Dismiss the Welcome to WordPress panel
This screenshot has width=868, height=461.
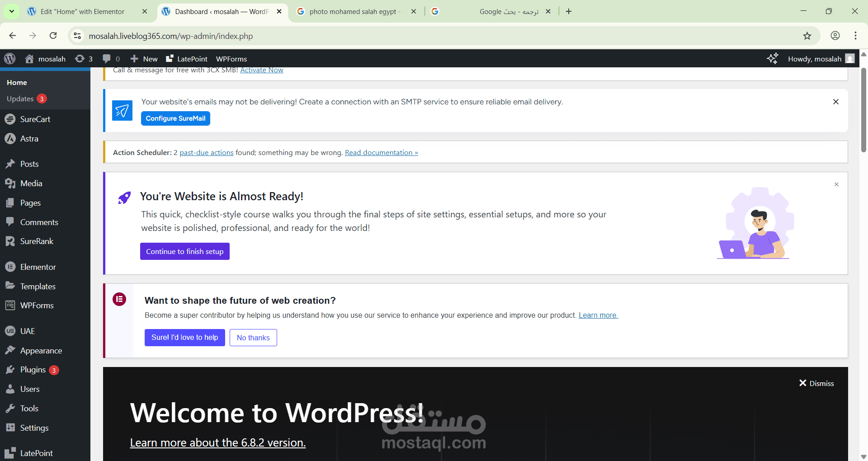coord(816,383)
